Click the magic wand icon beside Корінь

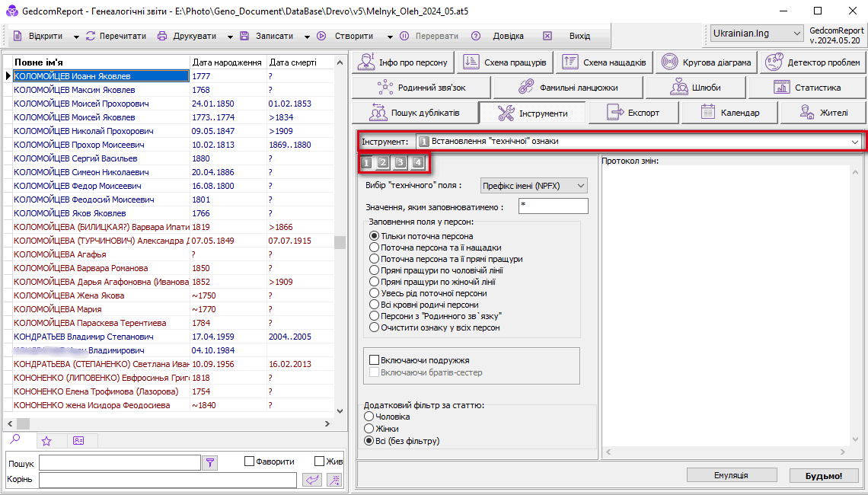coord(333,480)
